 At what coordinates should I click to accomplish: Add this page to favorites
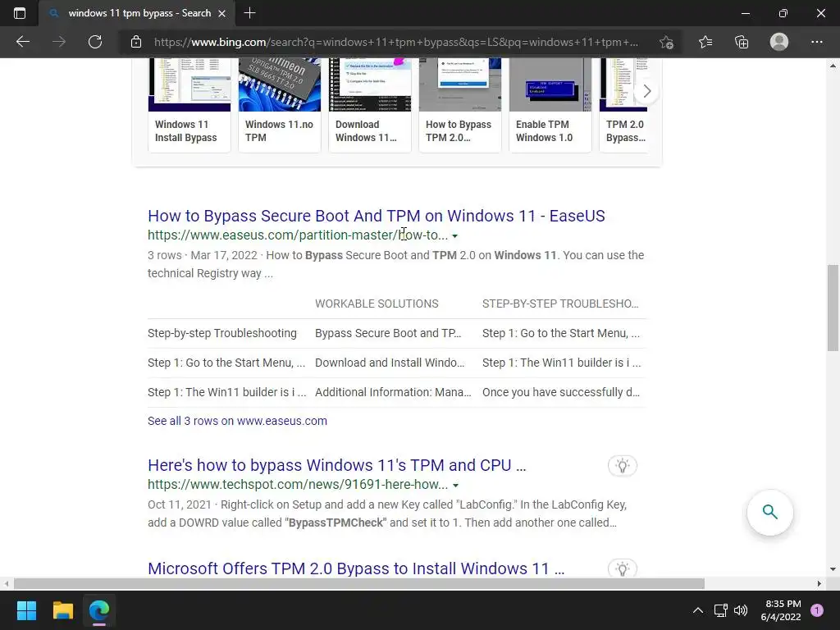666,42
